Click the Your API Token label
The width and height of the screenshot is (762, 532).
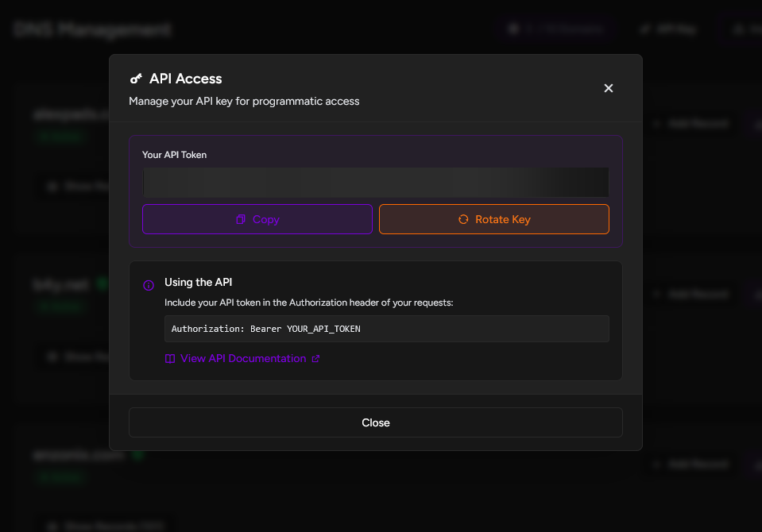click(x=174, y=155)
